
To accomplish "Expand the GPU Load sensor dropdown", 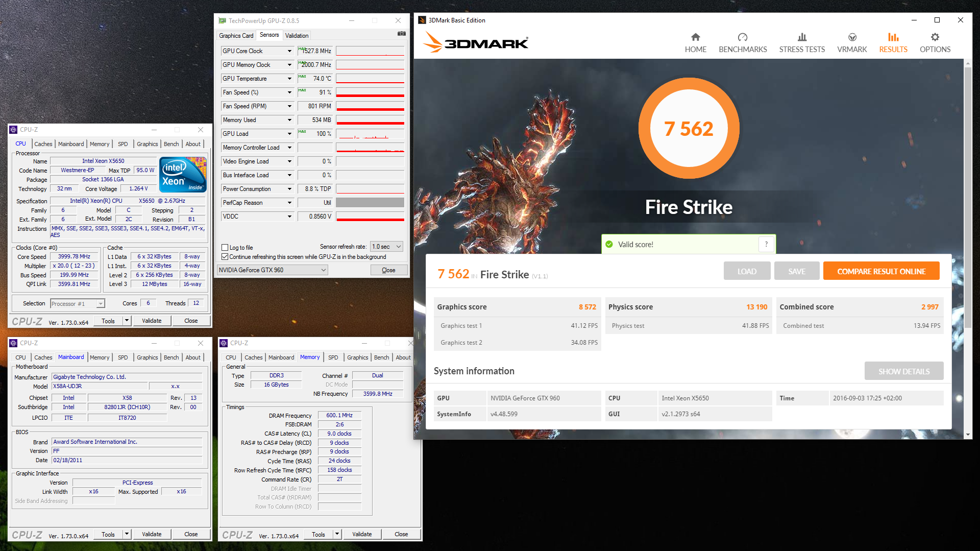I will point(289,134).
